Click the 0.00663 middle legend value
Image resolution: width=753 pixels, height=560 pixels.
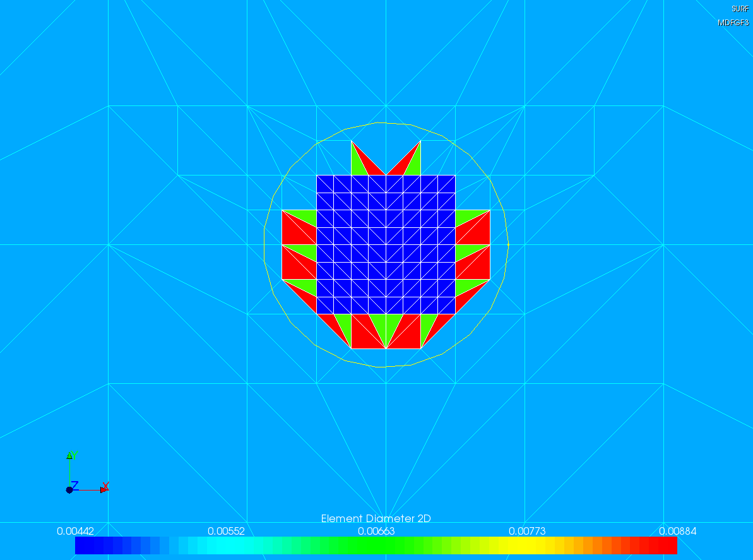[376, 531]
